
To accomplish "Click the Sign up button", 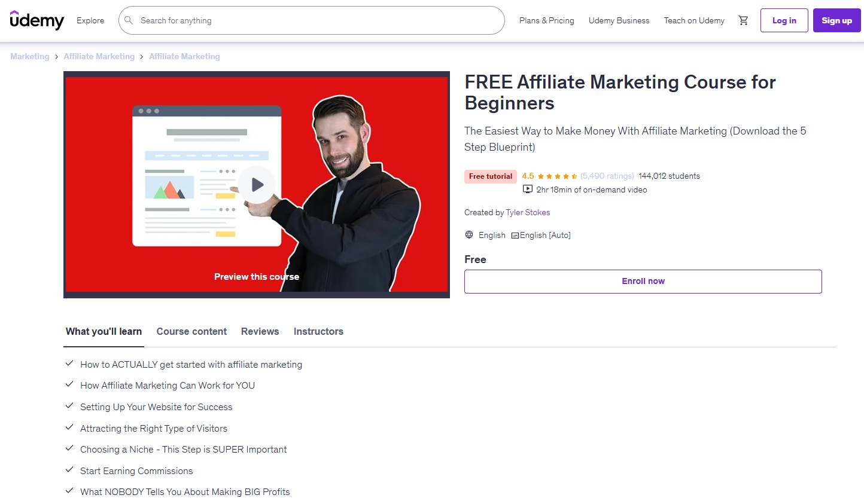I will pos(836,20).
